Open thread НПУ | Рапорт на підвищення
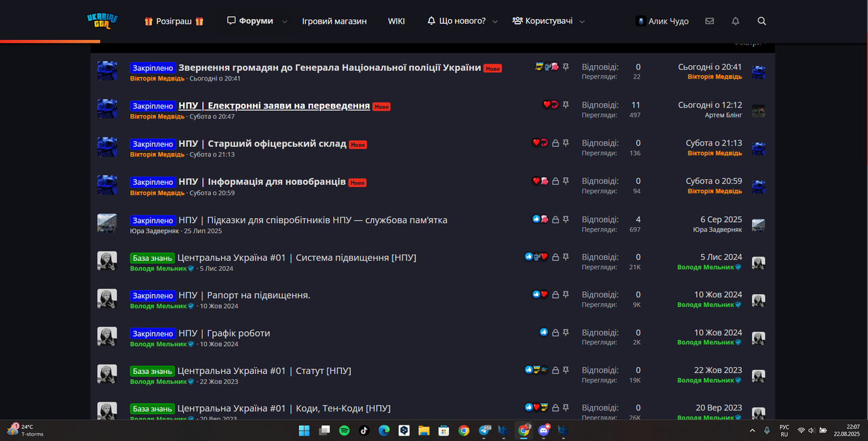Viewport: 868px width, 441px height. pyautogui.click(x=244, y=295)
